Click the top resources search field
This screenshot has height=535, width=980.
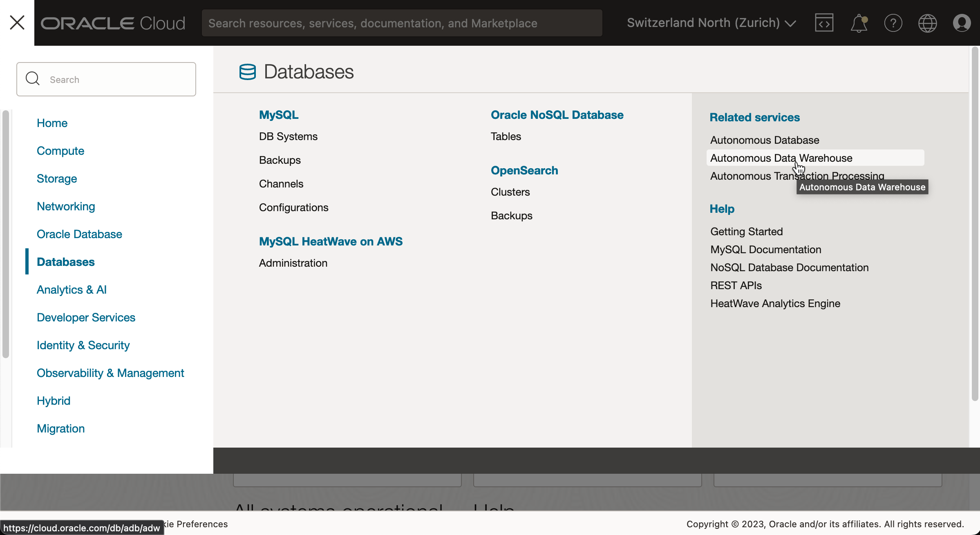[x=402, y=23]
